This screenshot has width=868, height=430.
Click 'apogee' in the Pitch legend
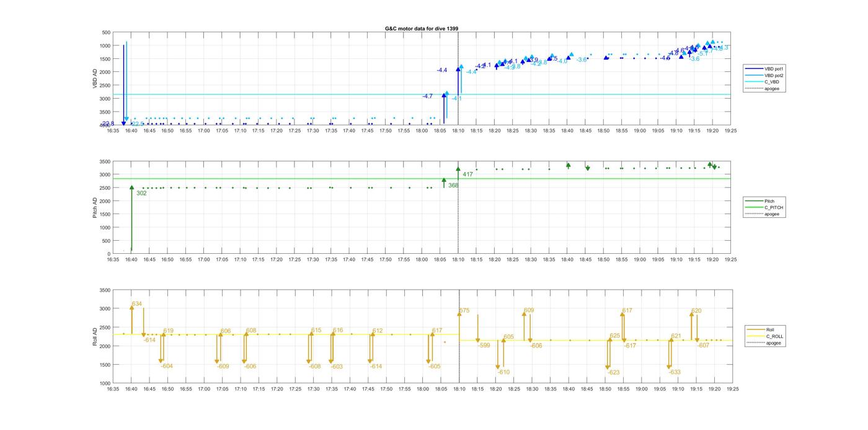pos(772,214)
